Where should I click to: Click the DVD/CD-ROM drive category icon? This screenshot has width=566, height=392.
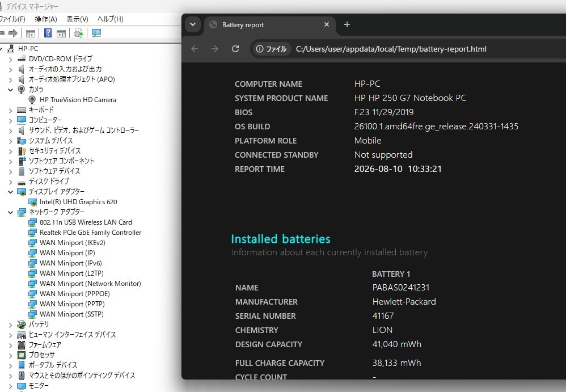22,58
